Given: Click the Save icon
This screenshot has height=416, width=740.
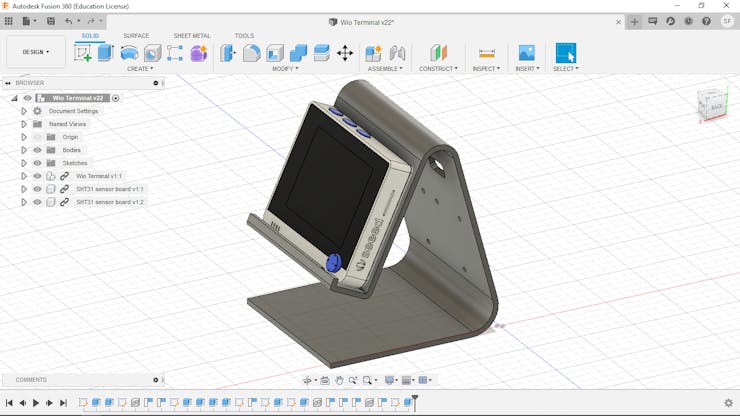Looking at the screenshot, I should pyautogui.click(x=51, y=21).
